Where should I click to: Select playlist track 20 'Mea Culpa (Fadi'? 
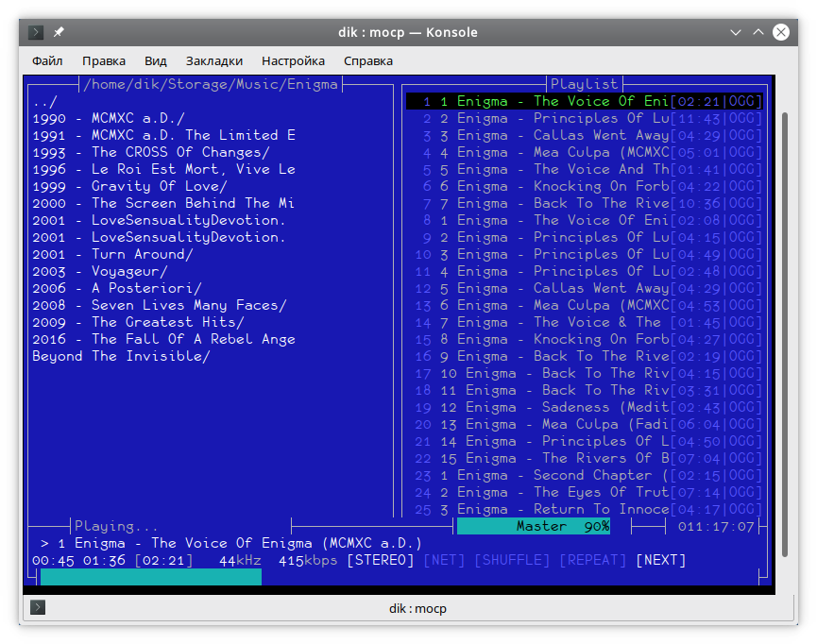click(x=584, y=424)
